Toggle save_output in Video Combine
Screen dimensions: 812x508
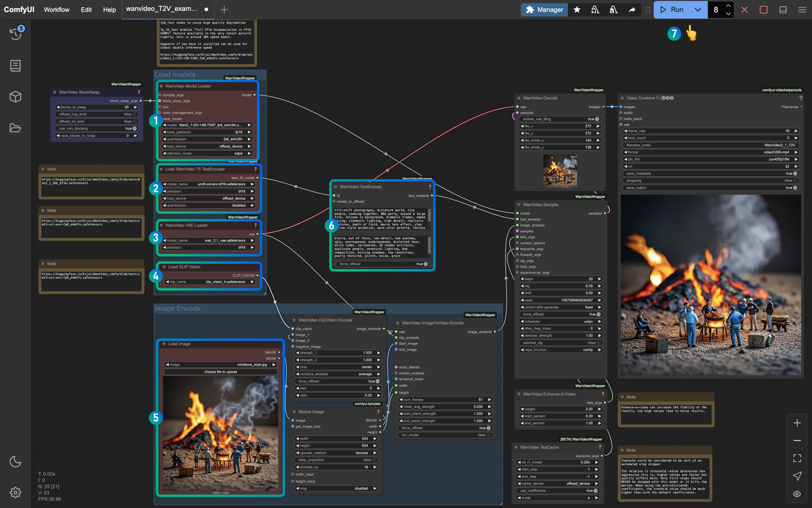711,188
